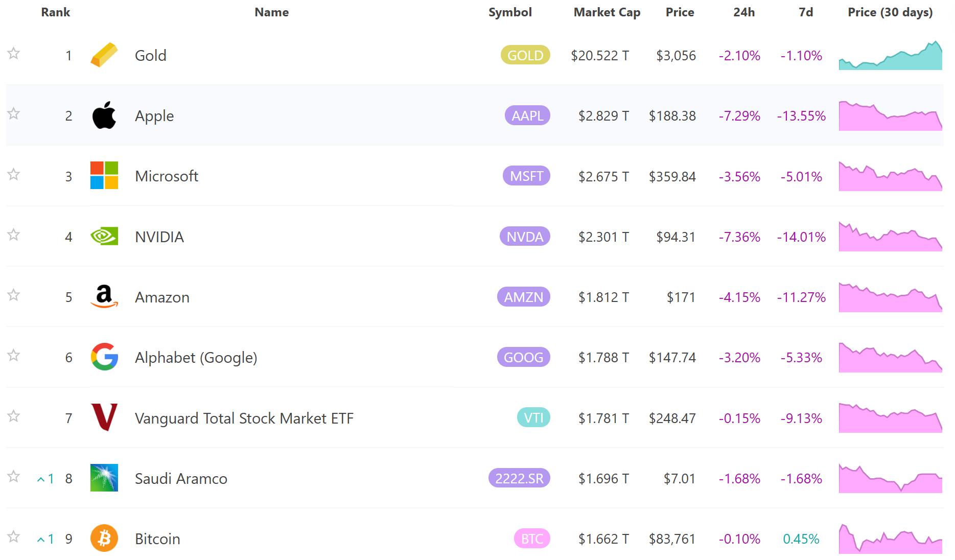955x560 pixels.
Task: Open the NVIDIA company link
Action: tap(159, 237)
